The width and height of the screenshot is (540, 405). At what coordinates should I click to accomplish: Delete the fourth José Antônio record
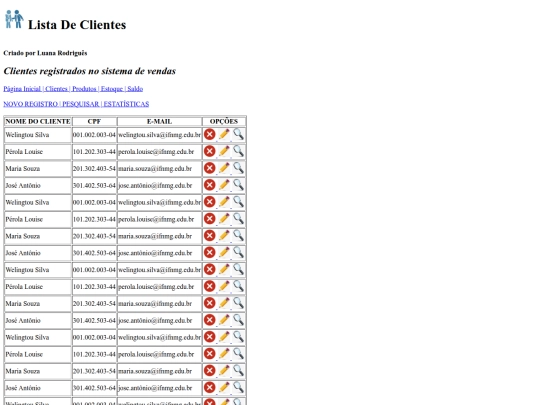coord(209,387)
